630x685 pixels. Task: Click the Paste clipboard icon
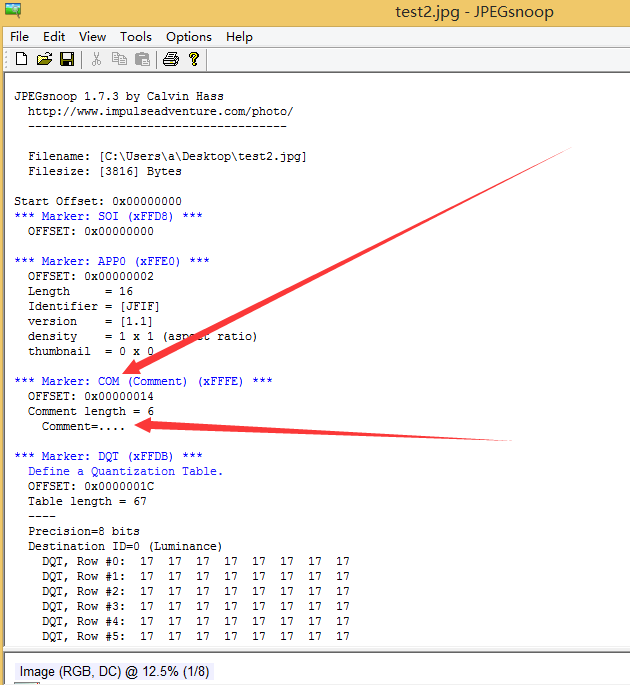click(142, 59)
